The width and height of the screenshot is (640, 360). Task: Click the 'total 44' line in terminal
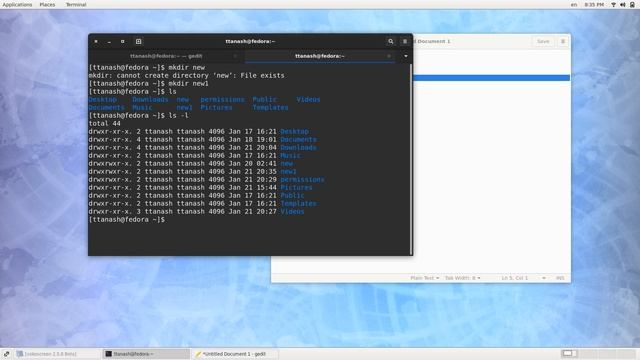104,123
